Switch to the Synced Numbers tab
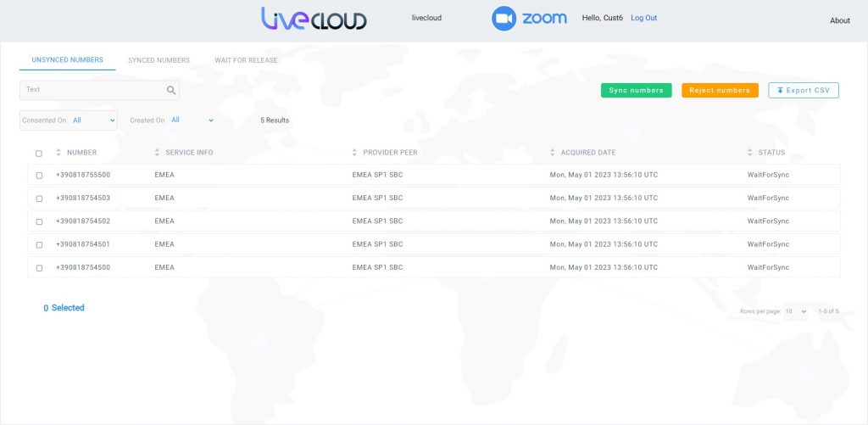The image size is (868, 425). (x=159, y=60)
